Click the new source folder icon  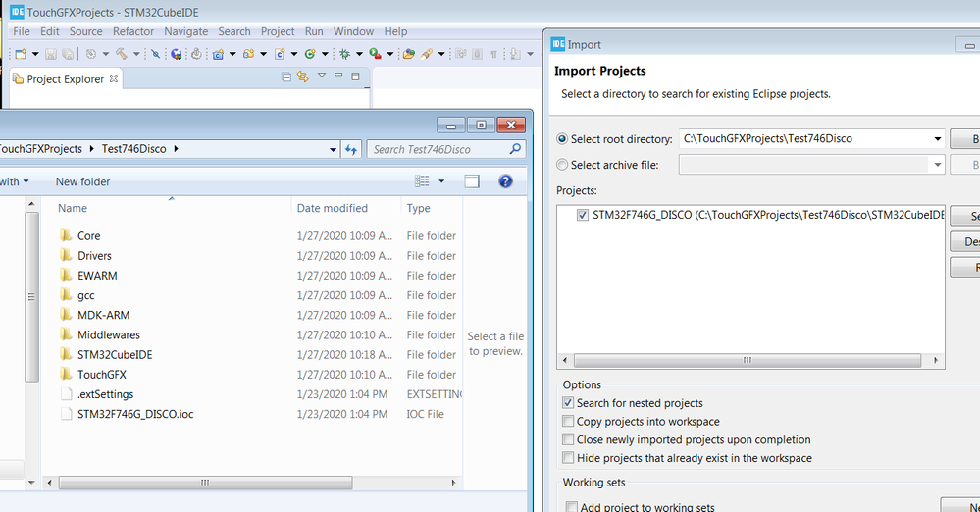(x=249, y=54)
